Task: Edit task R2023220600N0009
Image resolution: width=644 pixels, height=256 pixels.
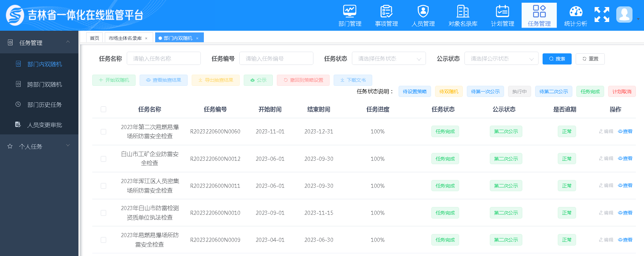Action: pos(606,240)
